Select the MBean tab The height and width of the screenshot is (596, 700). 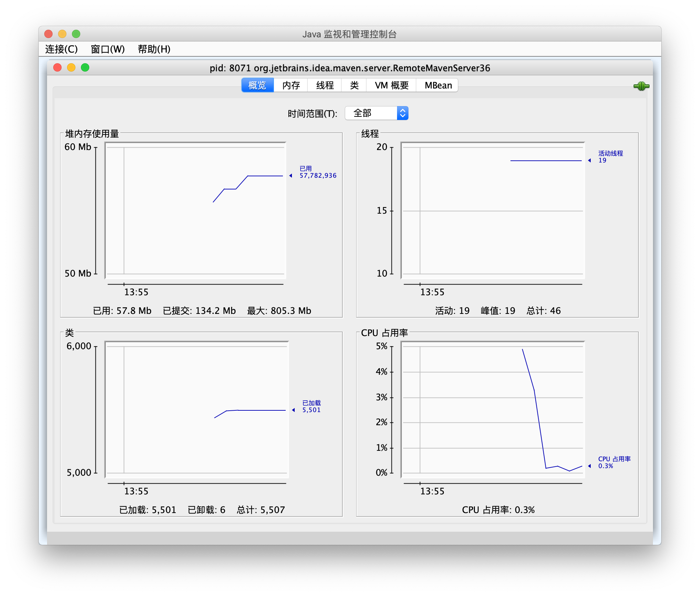[438, 85]
